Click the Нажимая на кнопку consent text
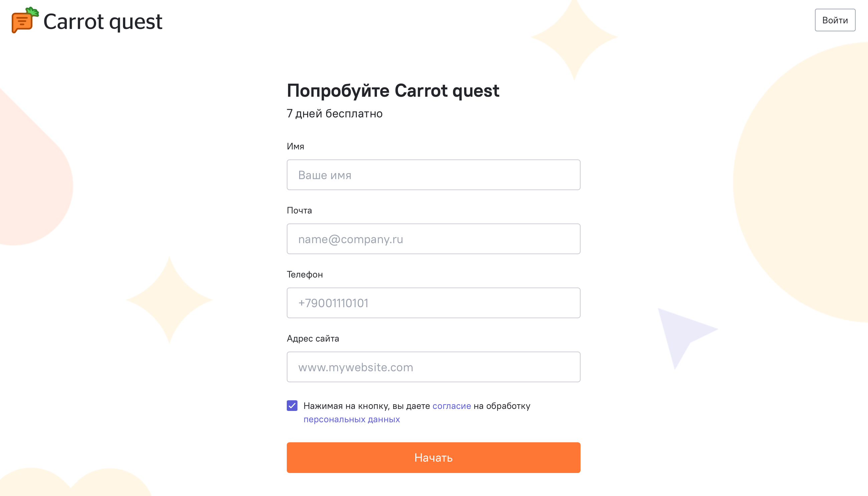This screenshot has height=496, width=868. pyautogui.click(x=367, y=406)
